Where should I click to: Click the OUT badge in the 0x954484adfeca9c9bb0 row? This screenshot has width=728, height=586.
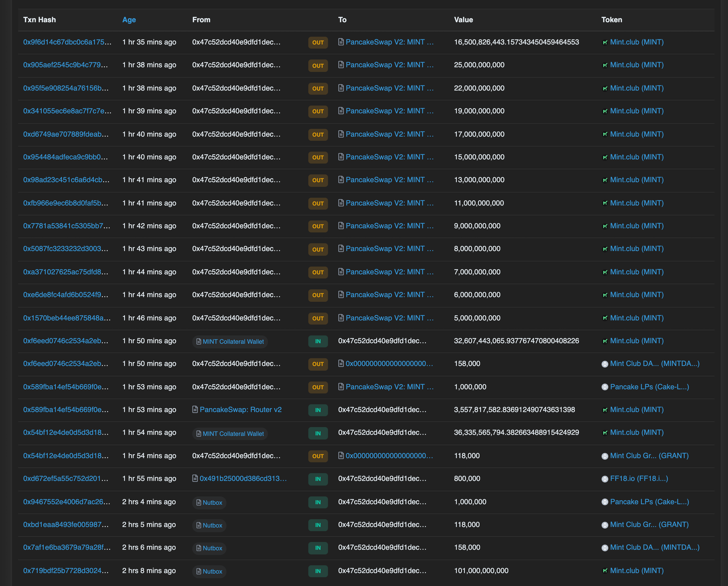tap(318, 157)
